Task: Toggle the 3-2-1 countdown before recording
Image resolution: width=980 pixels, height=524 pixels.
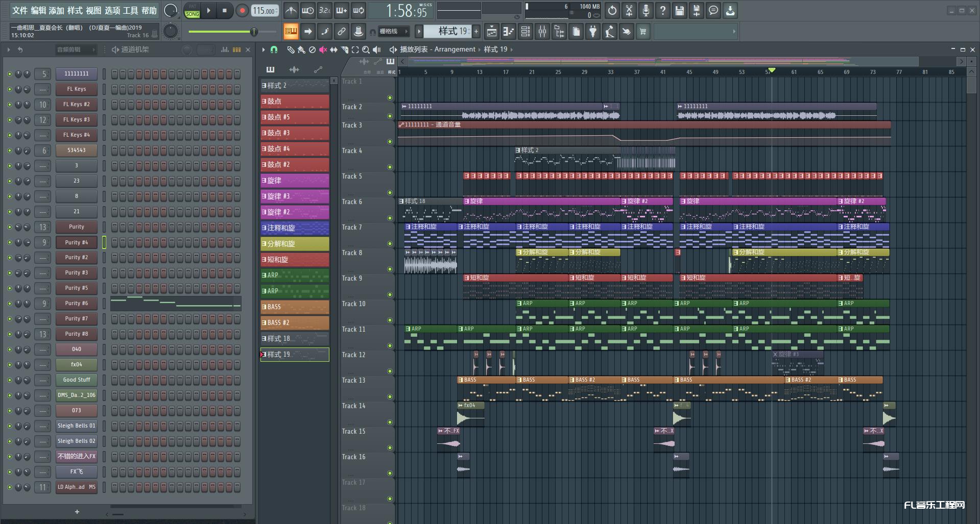Action: (x=324, y=10)
